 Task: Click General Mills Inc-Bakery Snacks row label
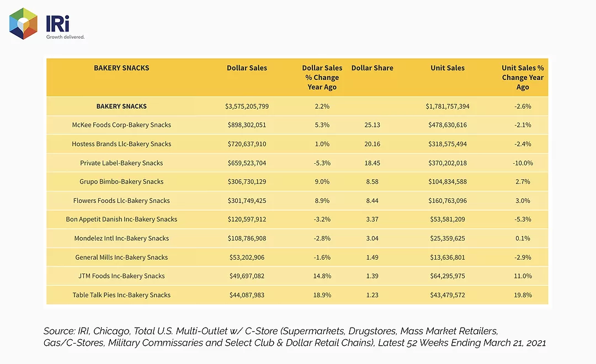tap(121, 257)
